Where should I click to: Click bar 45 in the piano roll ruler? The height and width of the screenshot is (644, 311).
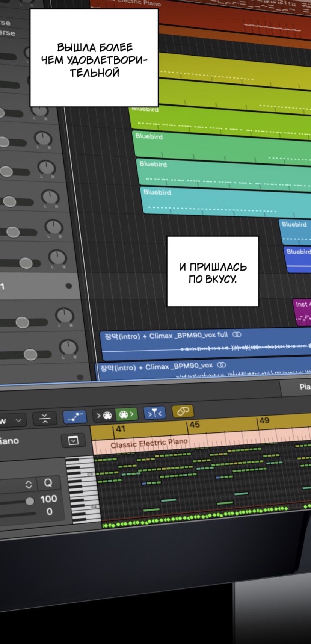click(194, 425)
